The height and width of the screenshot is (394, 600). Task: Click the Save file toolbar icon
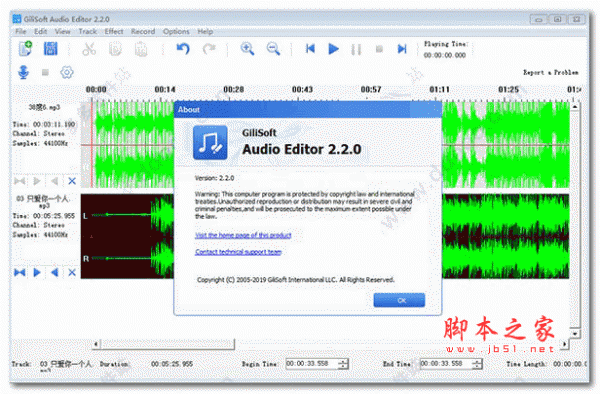click(x=51, y=49)
